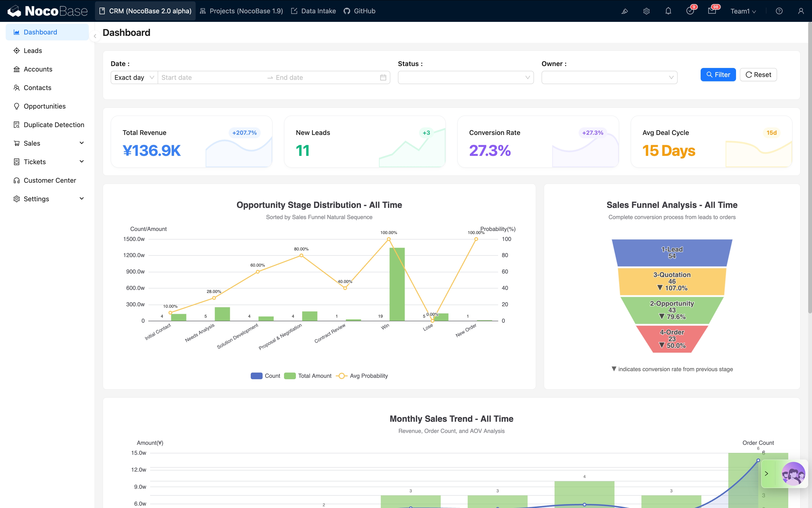Open workflow tasks icon with 9 badge
Screen dimensions: 812x508
point(690,11)
